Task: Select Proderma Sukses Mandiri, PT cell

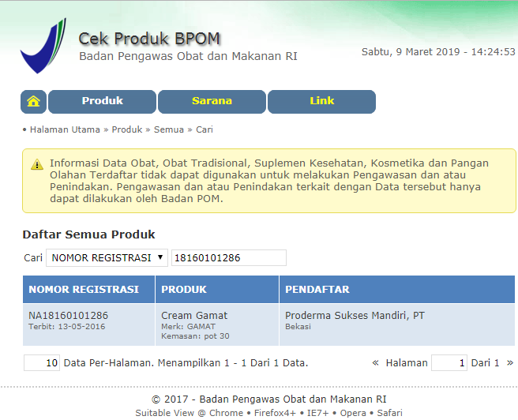Action: point(397,325)
